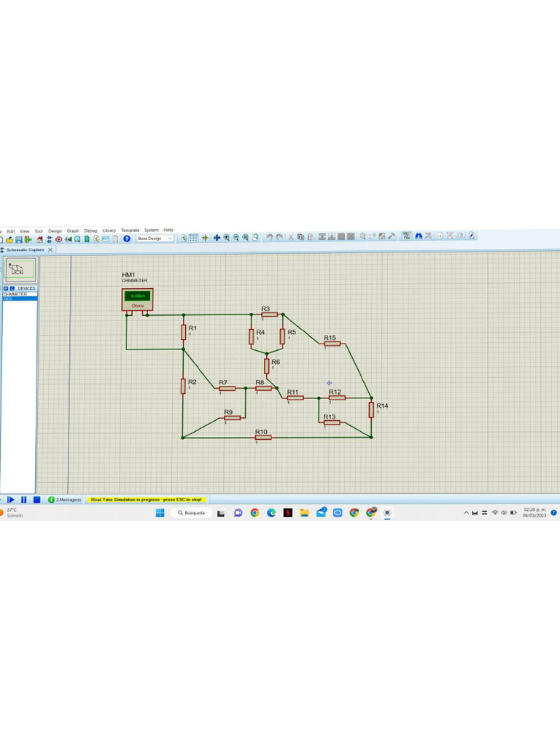The width and height of the screenshot is (560, 747).
Task: Click the Pan/Center view icon
Action: (x=217, y=238)
